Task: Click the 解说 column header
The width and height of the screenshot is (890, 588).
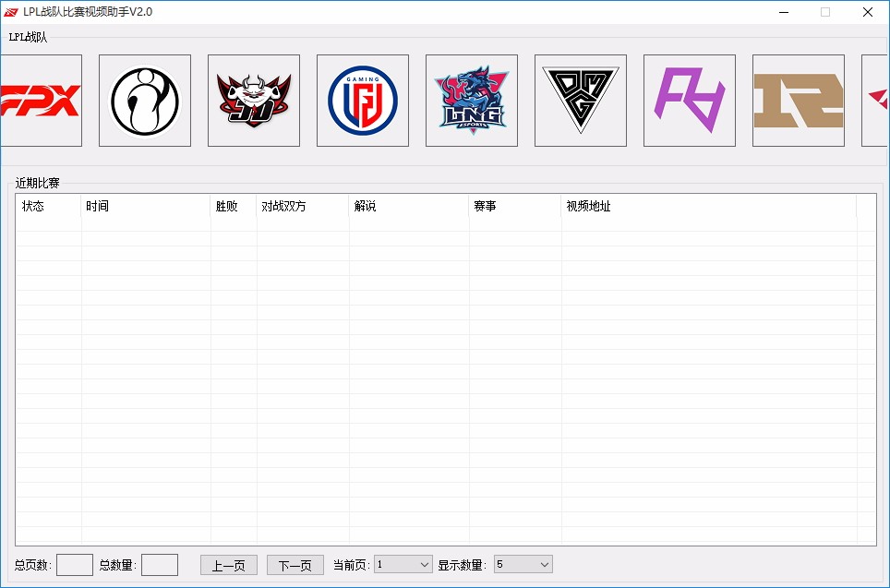Action: pyautogui.click(x=409, y=206)
